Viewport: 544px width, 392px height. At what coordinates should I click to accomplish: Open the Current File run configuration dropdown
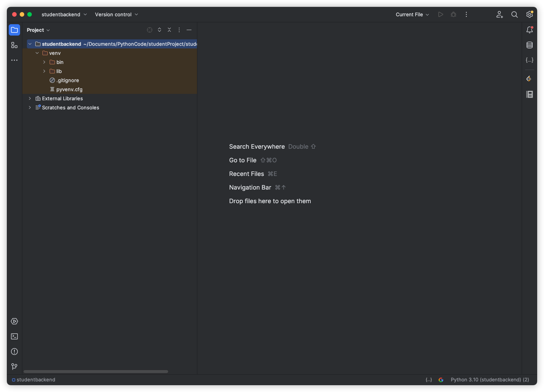point(412,14)
